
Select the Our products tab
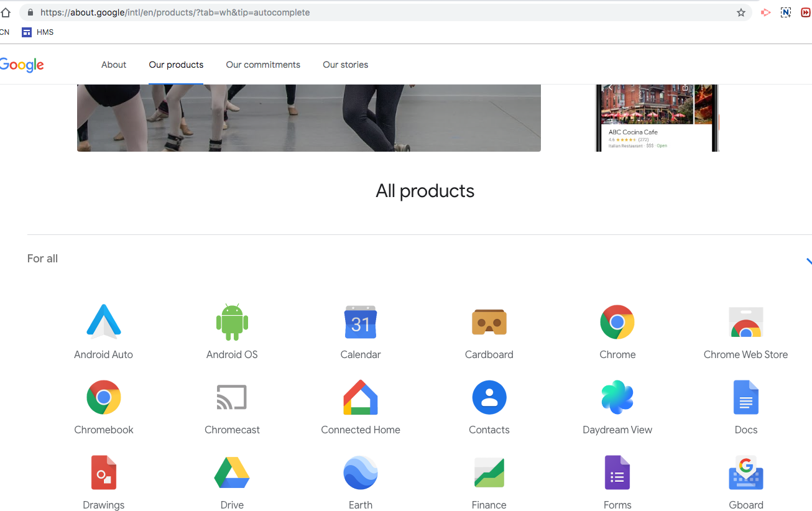click(x=176, y=65)
